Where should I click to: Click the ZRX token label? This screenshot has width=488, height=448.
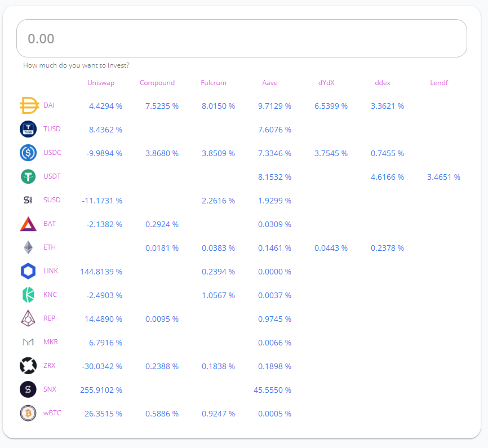tap(50, 366)
